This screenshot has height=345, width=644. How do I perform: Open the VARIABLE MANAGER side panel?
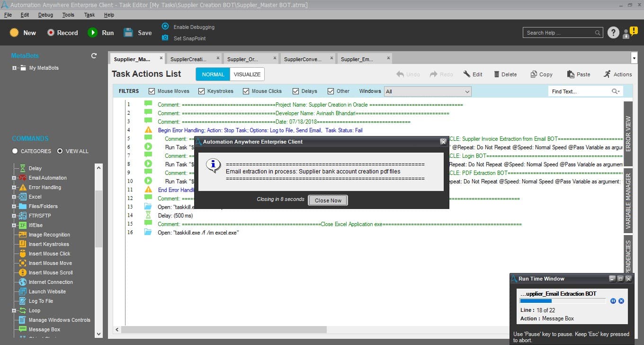point(628,201)
